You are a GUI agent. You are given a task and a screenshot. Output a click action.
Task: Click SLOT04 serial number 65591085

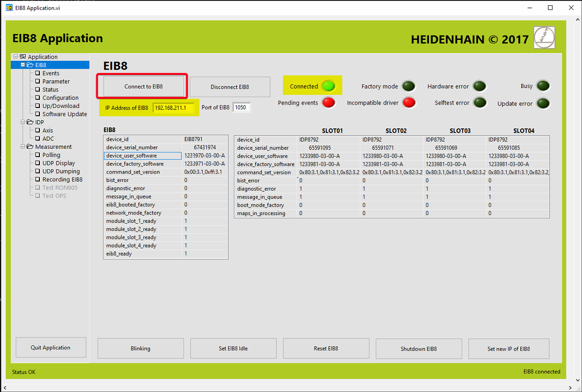(x=509, y=148)
